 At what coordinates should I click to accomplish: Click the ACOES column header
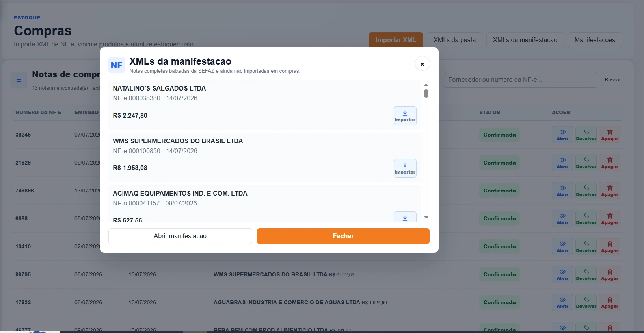[x=560, y=113]
